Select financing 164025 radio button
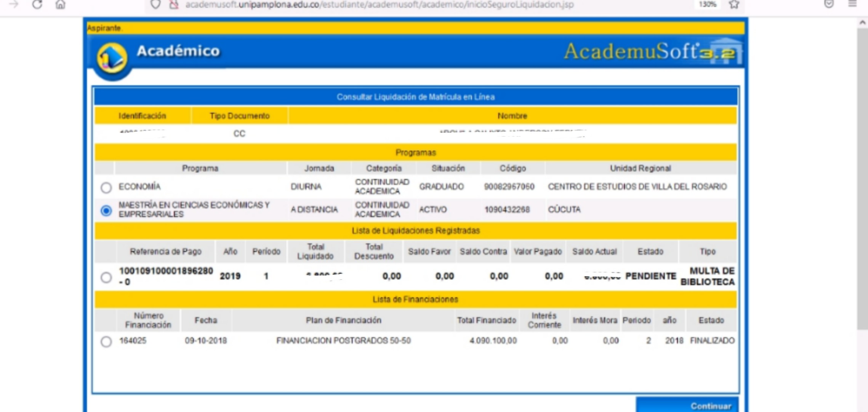 [x=106, y=341]
